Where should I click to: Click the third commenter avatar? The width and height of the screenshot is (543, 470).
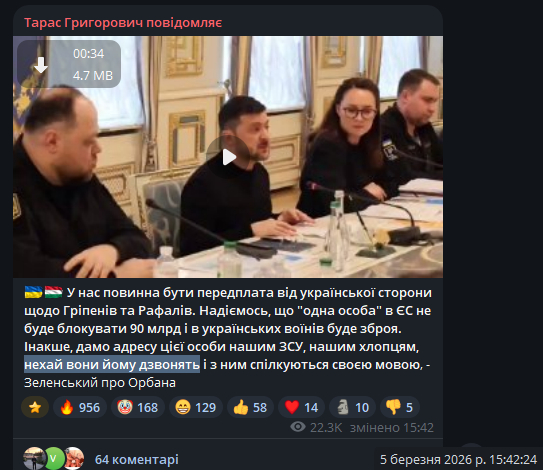[74, 459]
